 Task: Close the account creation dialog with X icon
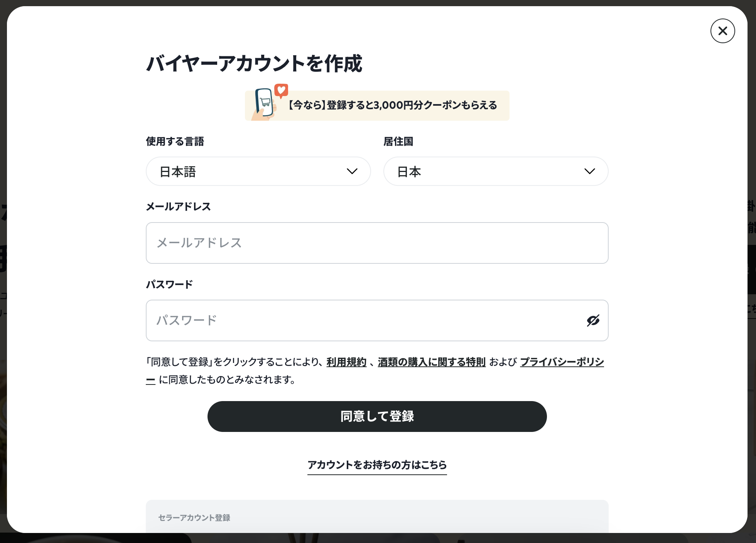[x=722, y=31]
